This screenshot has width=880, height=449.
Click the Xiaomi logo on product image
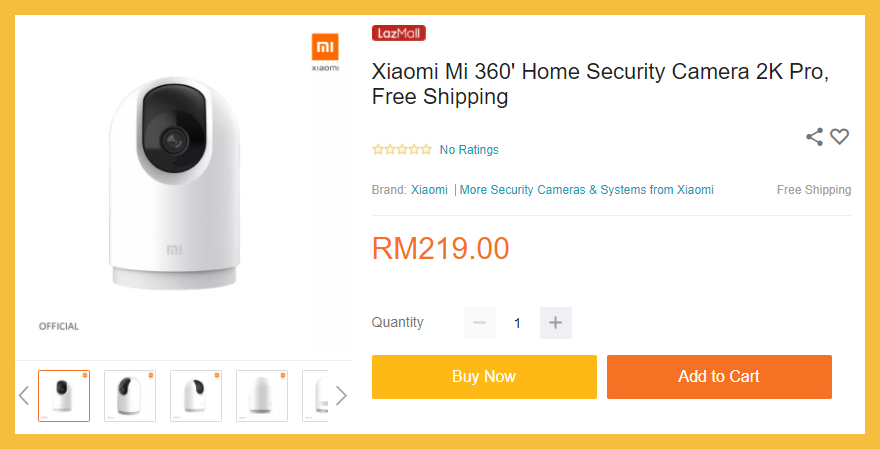pyautogui.click(x=325, y=51)
